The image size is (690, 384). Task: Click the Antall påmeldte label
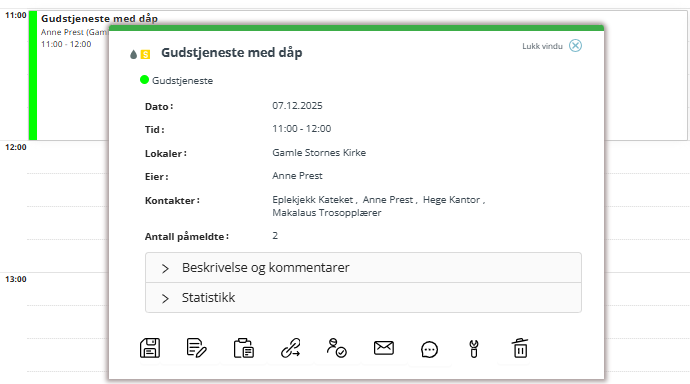click(x=187, y=237)
